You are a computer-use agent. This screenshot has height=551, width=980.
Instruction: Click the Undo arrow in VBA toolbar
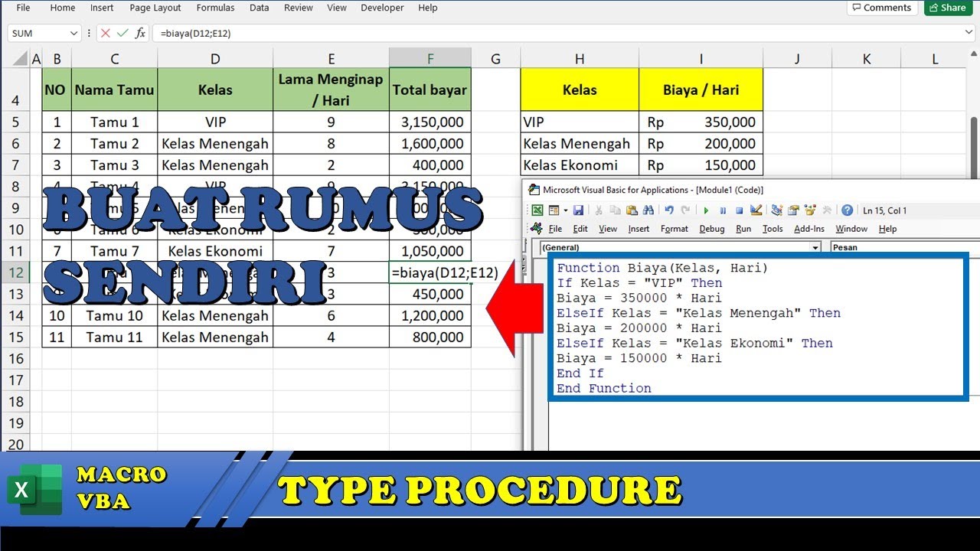click(x=668, y=210)
